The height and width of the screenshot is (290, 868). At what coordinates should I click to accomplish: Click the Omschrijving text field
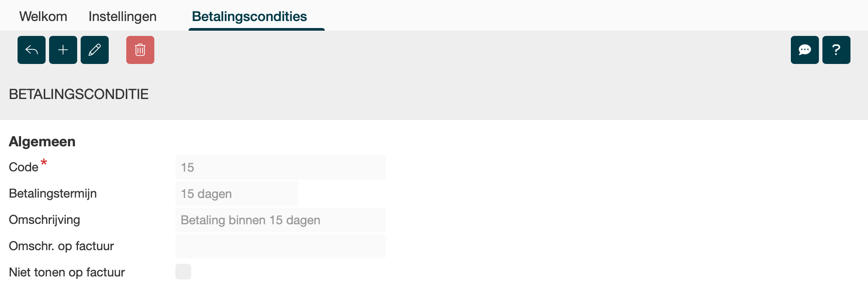281,220
